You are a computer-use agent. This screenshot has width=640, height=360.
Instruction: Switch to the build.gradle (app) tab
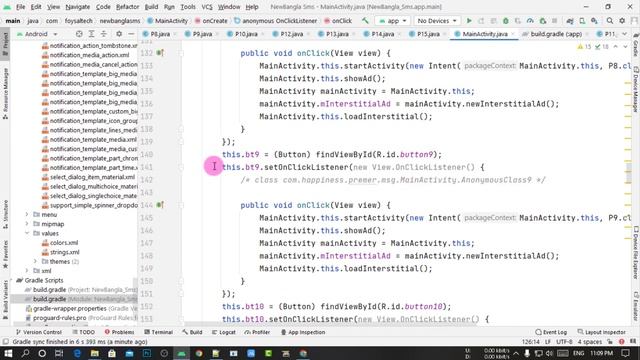click(551, 34)
